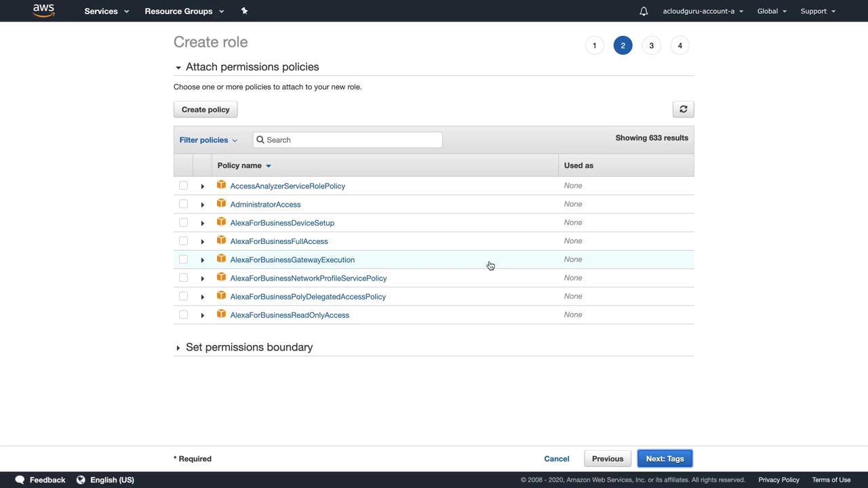Open the AlexaForBusinessDeviceSetup policy link

(282, 223)
